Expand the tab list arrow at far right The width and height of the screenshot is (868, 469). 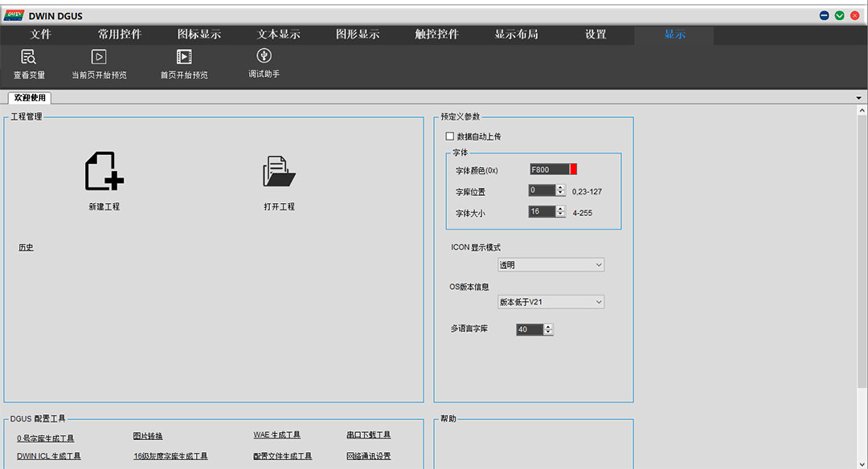[858, 98]
